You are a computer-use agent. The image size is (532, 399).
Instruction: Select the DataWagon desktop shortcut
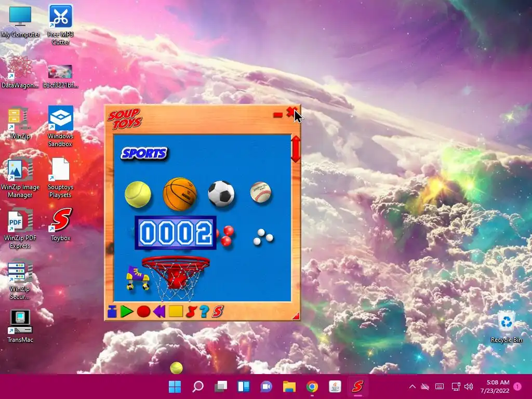pos(20,72)
